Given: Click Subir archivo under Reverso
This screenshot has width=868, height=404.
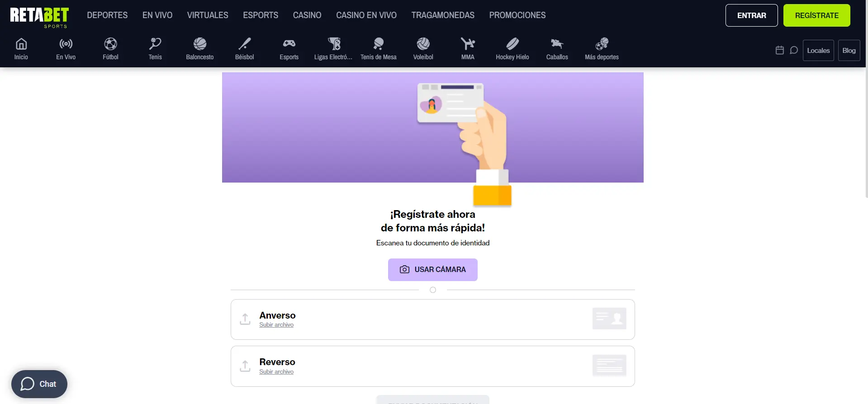Looking at the screenshot, I should (276, 372).
